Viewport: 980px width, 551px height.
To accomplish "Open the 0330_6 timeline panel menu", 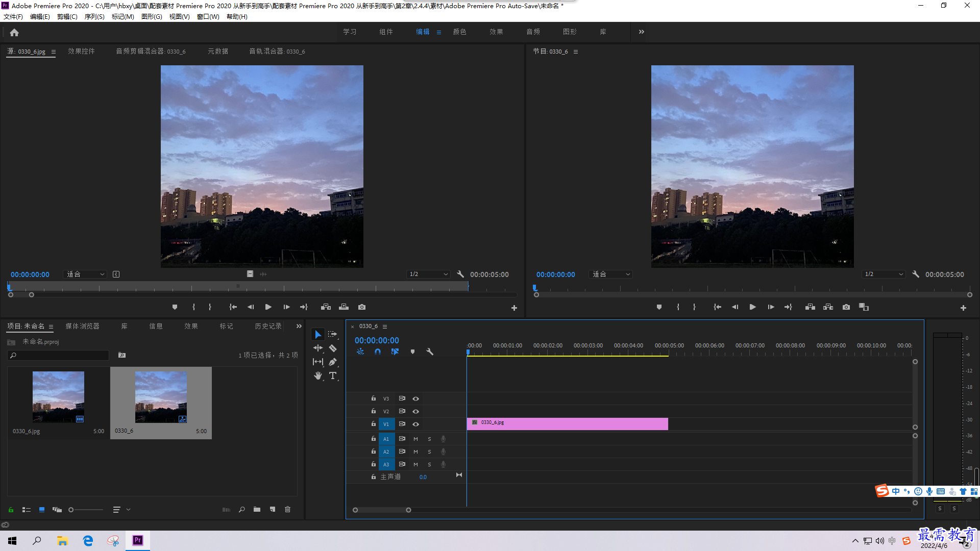I will click(385, 327).
